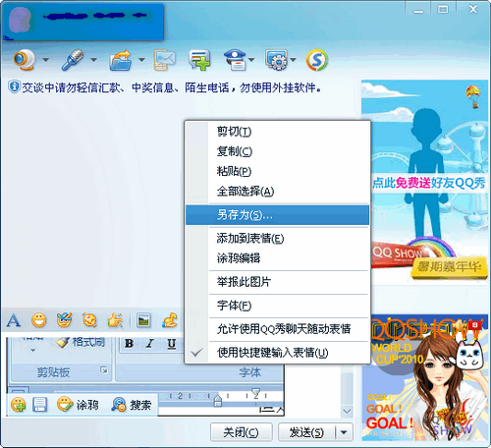The width and height of the screenshot is (491, 448).
Task: Toggle Bold in pasted image ribbon
Action: click(x=129, y=344)
